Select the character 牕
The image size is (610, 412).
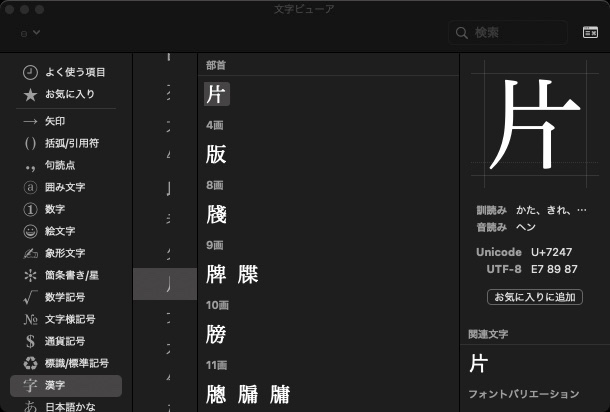point(216,394)
